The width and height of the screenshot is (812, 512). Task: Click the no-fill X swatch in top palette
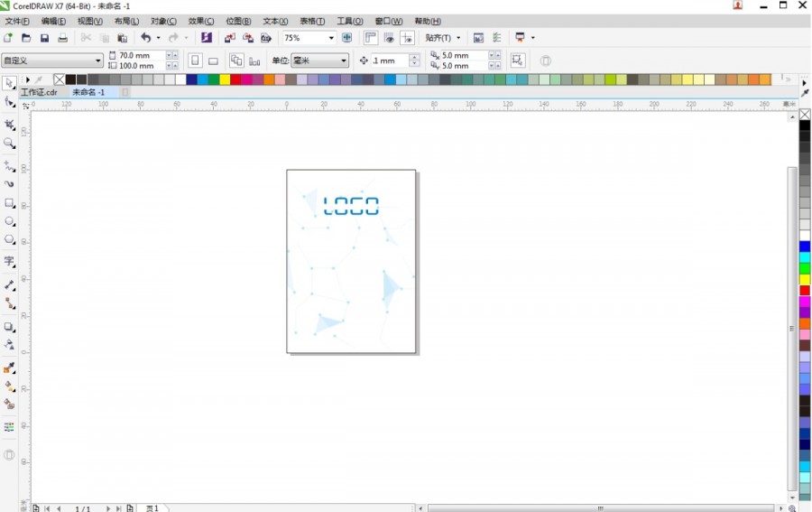[x=59, y=79]
